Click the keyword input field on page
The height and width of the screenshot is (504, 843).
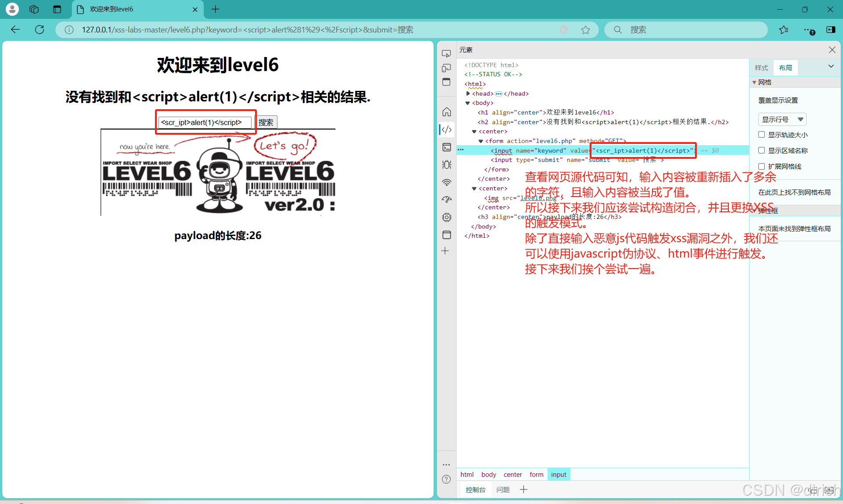click(205, 122)
